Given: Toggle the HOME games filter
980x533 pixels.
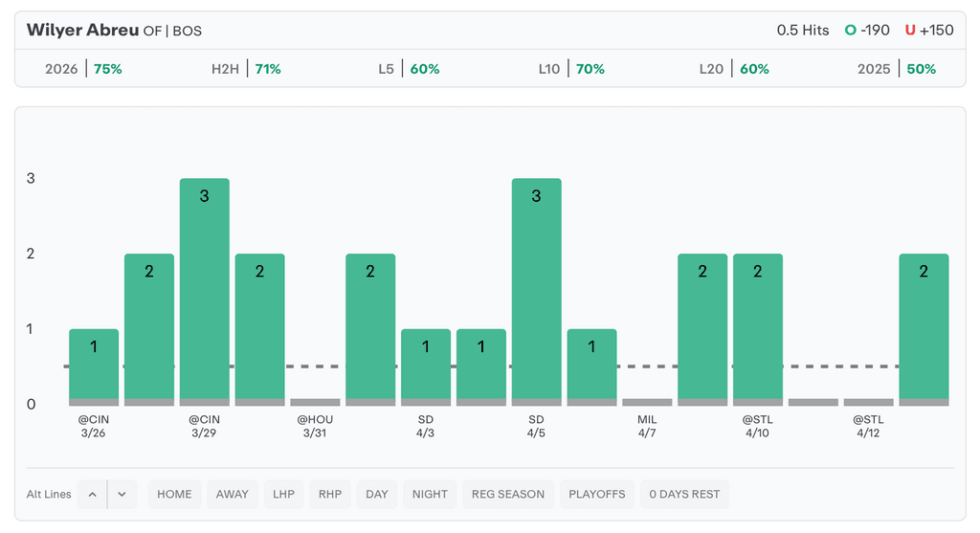Looking at the screenshot, I should coord(174,494).
